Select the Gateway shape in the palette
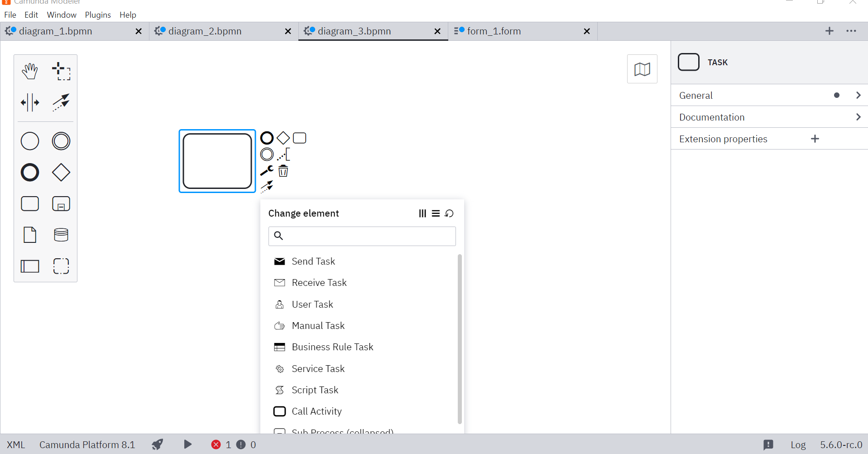Viewport: 868px width, 454px height. tap(61, 173)
